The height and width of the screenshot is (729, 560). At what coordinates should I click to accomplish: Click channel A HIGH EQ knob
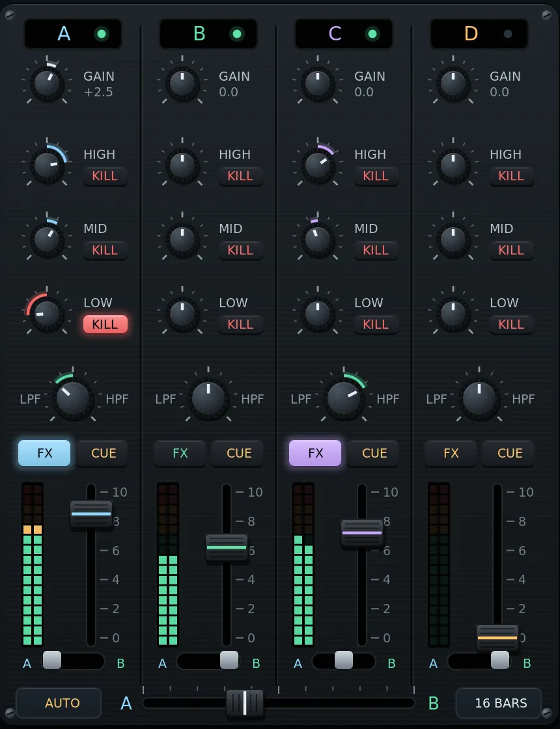pyautogui.click(x=47, y=165)
